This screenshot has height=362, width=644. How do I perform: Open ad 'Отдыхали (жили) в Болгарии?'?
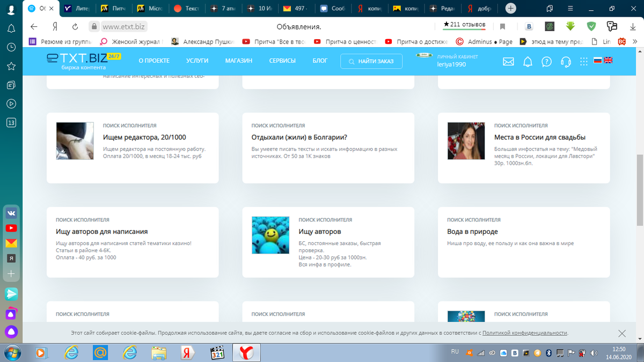tap(299, 137)
